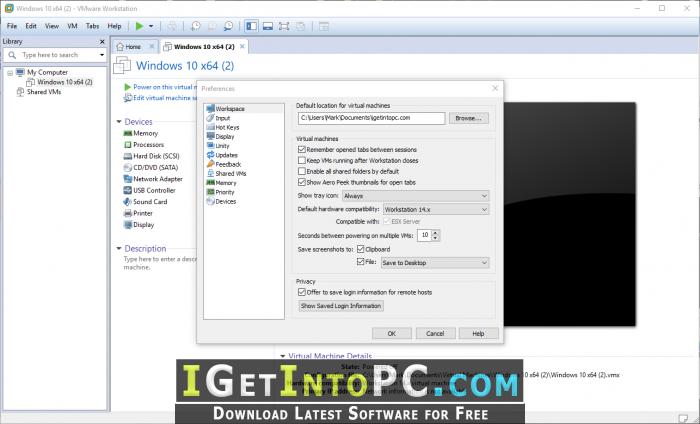The height and width of the screenshot is (424, 700).
Task: Click Sound Card device
Action: tap(146, 202)
